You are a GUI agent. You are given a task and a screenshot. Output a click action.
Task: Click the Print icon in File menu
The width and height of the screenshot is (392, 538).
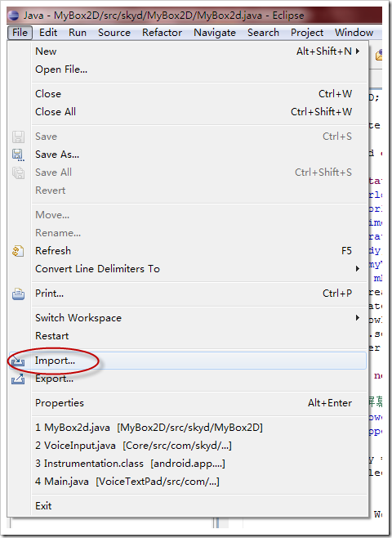click(18, 294)
